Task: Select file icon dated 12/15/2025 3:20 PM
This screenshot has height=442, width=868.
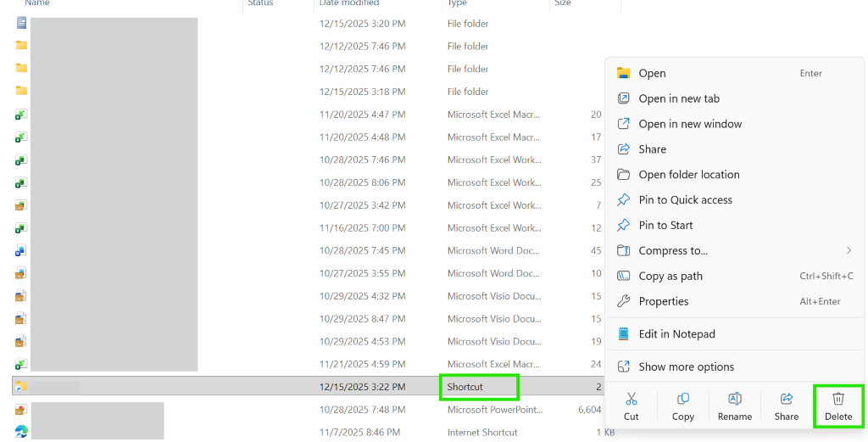Action: 21,23
